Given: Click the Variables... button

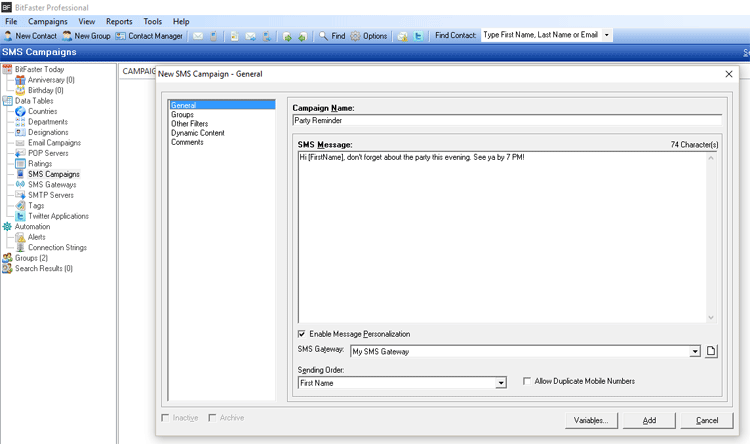Looking at the screenshot, I should tap(593, 420).
